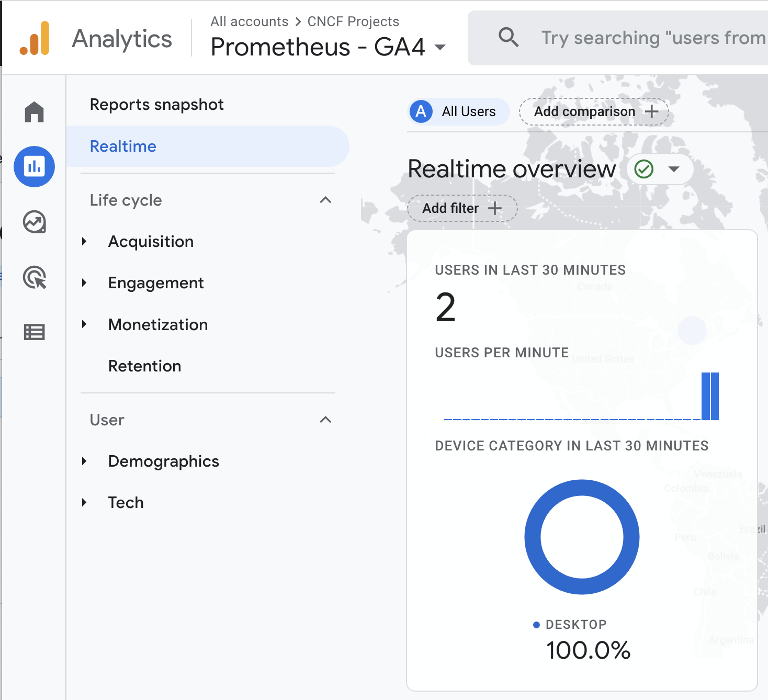Click the plus icon in Add filter
768x700 pixels.
point(495,208)
